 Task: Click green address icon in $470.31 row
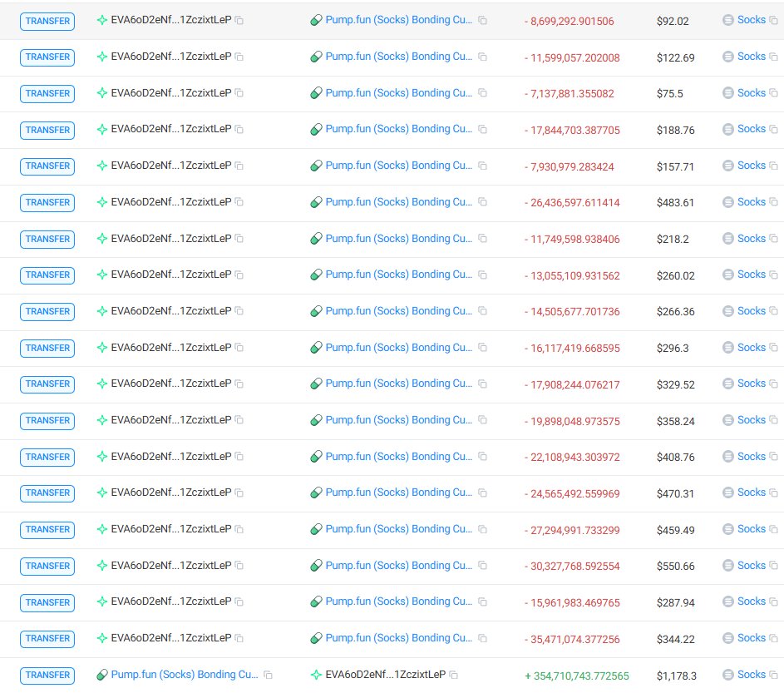tap(102, 493)
